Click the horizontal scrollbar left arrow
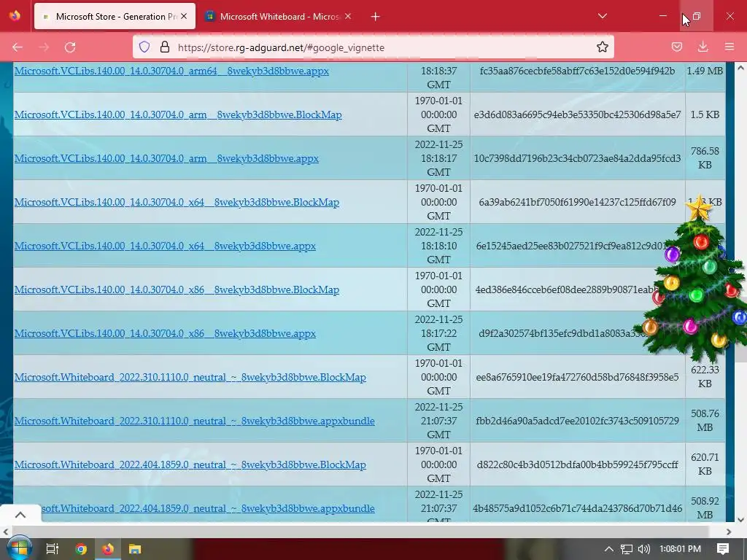 (5, 532)
